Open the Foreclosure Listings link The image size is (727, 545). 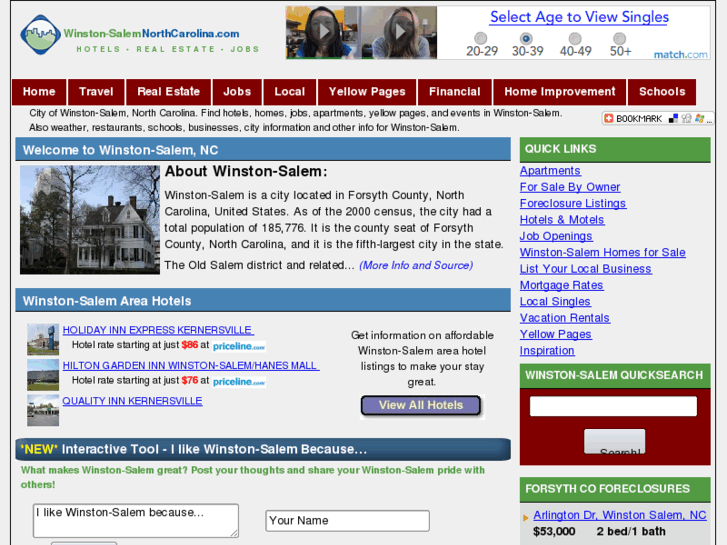pos(573,203)
